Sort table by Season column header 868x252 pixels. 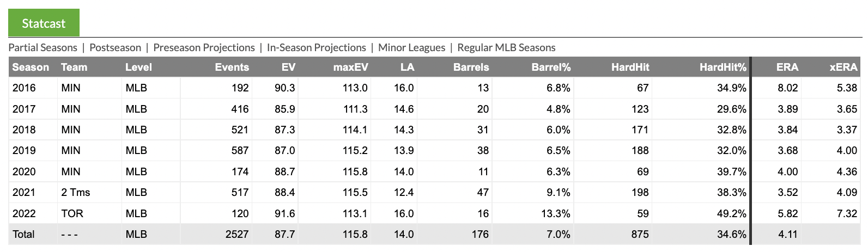tap(31, 67)
